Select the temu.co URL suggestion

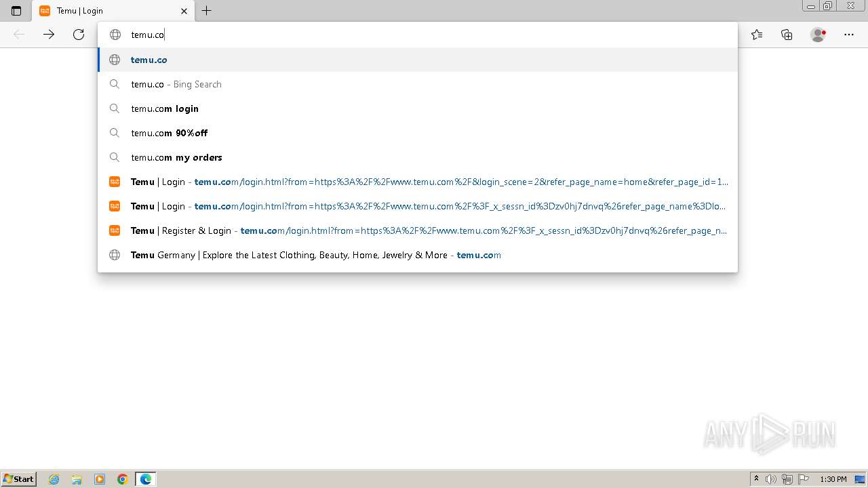[x=417, y=60]
